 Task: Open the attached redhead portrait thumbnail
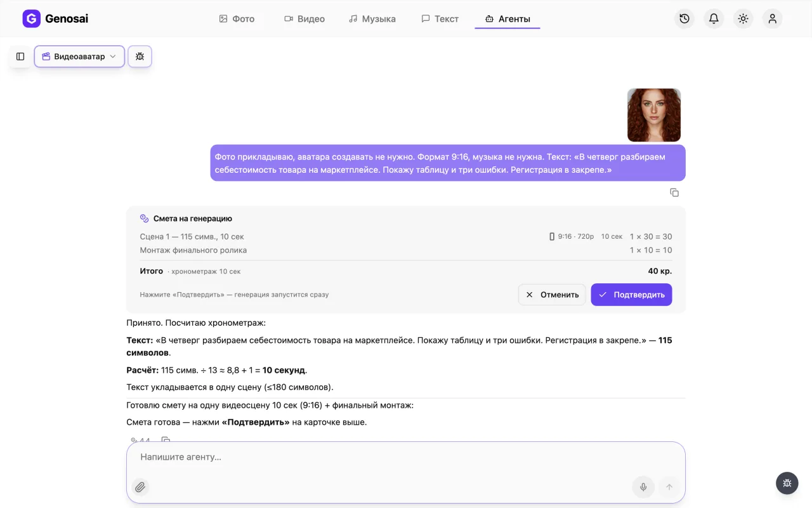pos(654,115)
